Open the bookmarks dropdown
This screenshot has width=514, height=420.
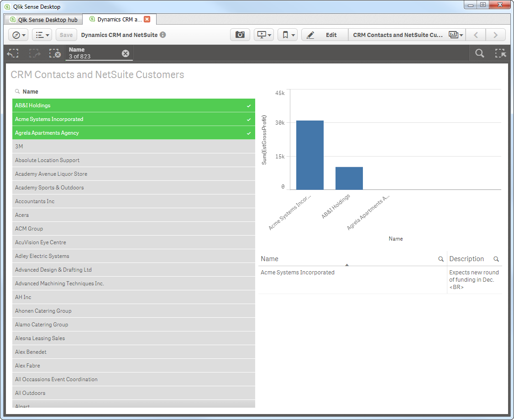pos(288,35)
